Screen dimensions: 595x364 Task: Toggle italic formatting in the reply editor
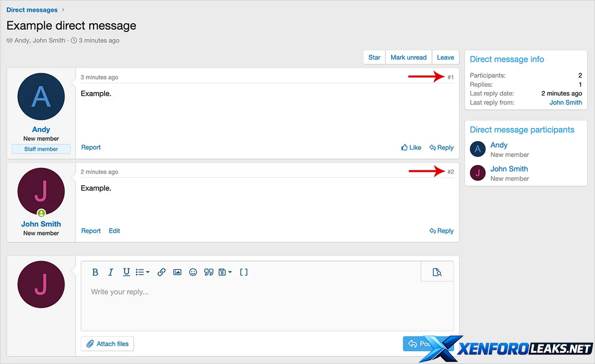click(111, 272)
